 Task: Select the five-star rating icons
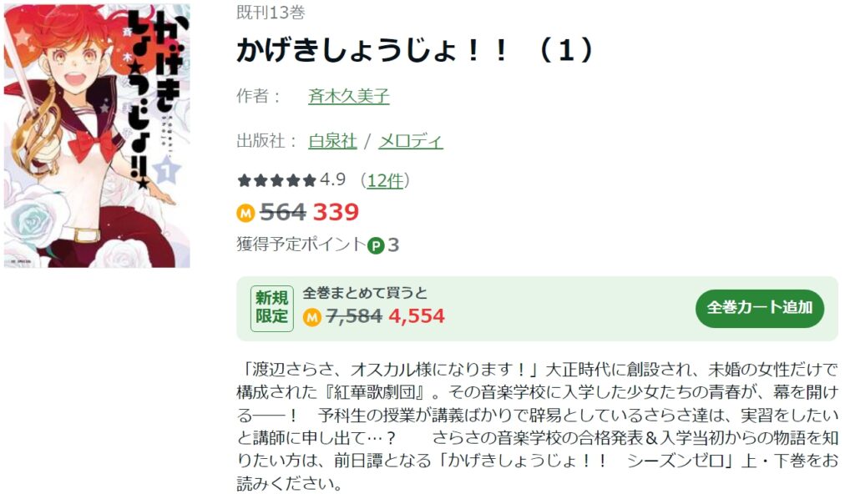277,180
